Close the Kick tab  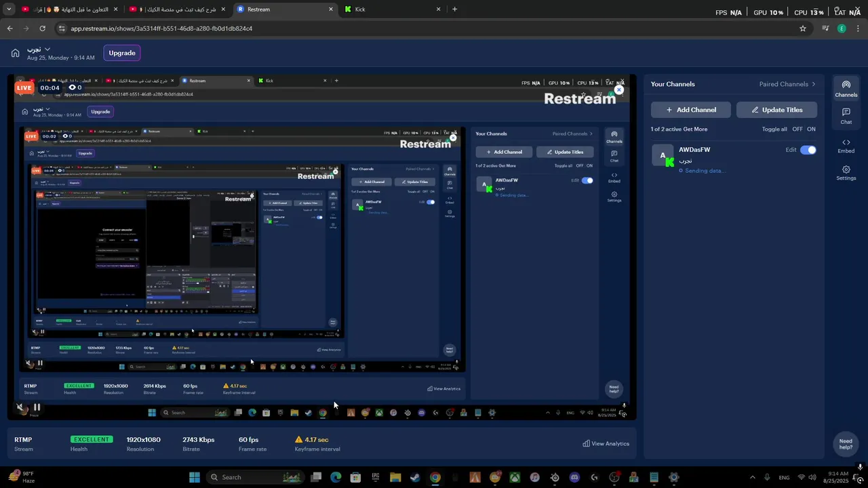pyautogui.click(x=439, y=9)
